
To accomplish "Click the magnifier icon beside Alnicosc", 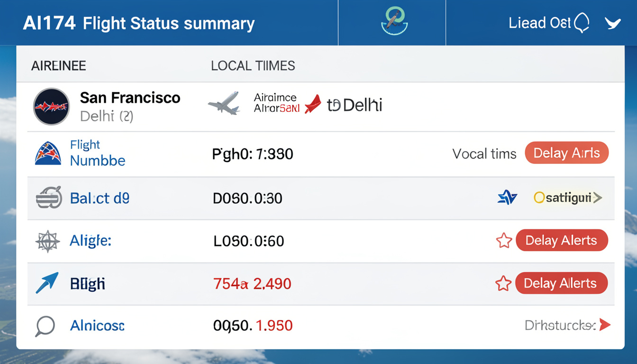I will pos(45,326).
